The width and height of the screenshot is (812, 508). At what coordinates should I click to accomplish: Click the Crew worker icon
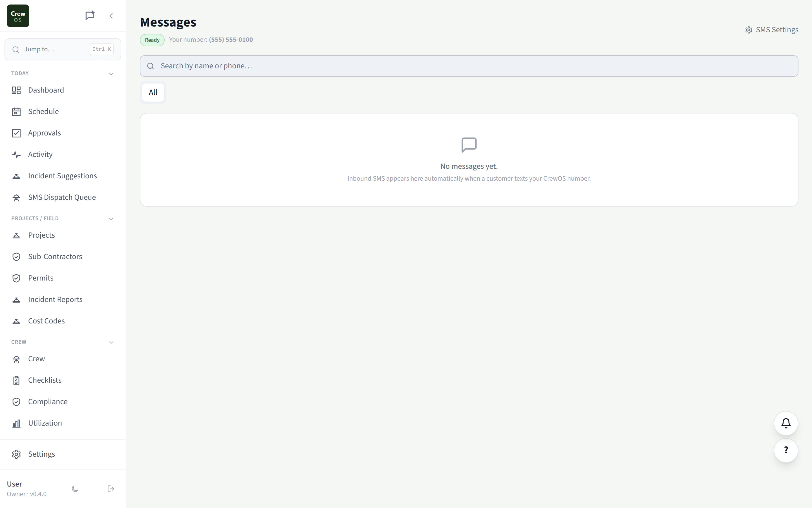pyautogui.click(x=16, y=359)
